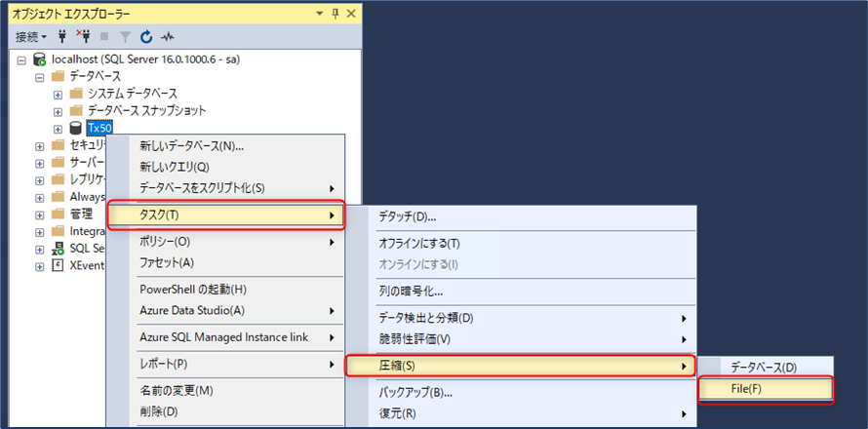Open the 圧縮(S) shrink submenu
The height and width of the screenshot is (429, 868).
(520, 366)
